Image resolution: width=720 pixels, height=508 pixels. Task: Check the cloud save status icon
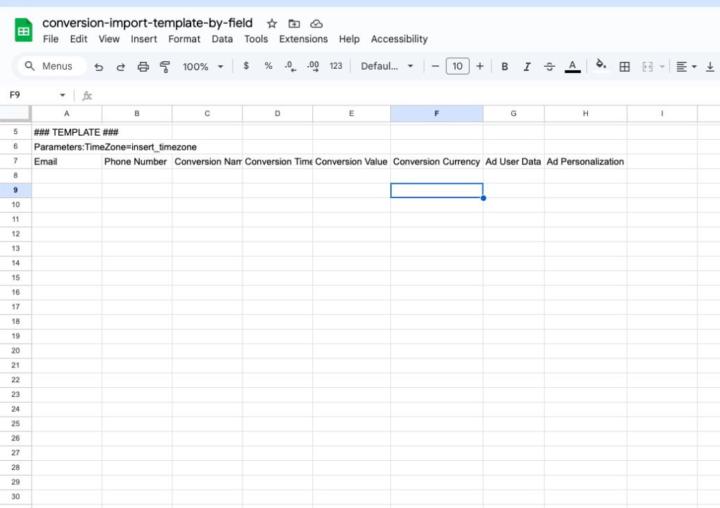pyautogui.click(x=316, y=23)
